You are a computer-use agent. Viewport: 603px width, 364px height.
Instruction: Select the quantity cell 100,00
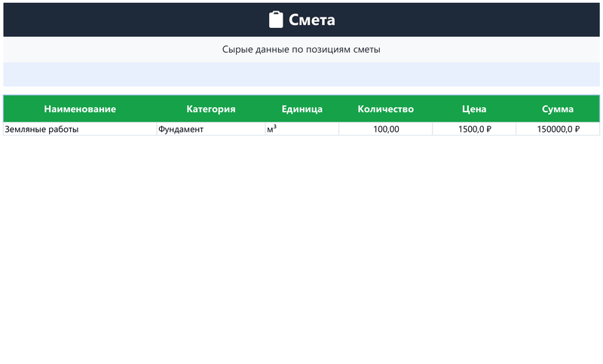(x=386, y=129)
